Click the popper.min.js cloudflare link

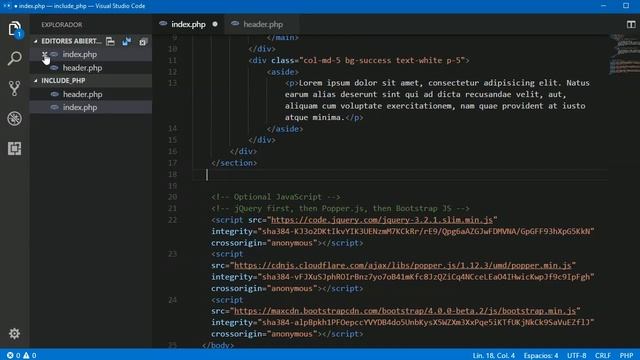[x=402, y=266]
